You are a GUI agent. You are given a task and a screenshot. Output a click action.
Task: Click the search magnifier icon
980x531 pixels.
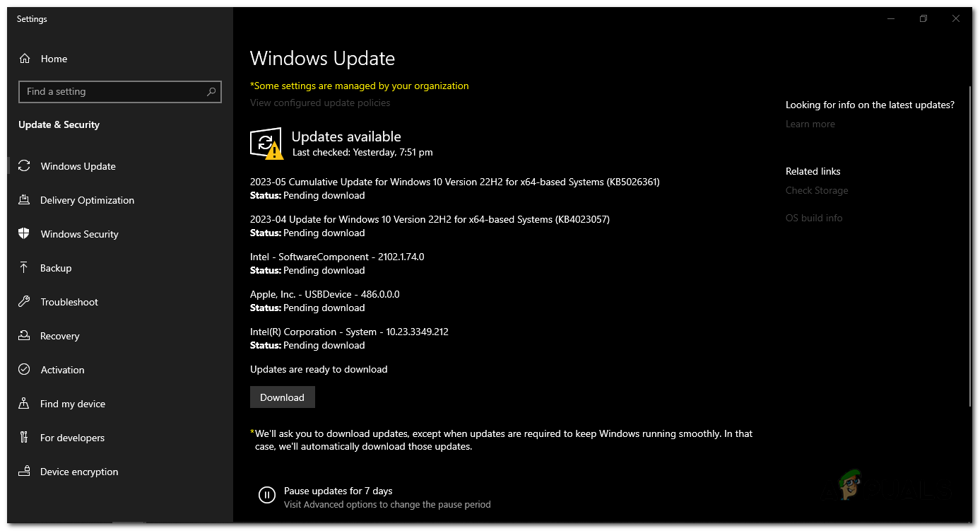[x=211, y=92]
